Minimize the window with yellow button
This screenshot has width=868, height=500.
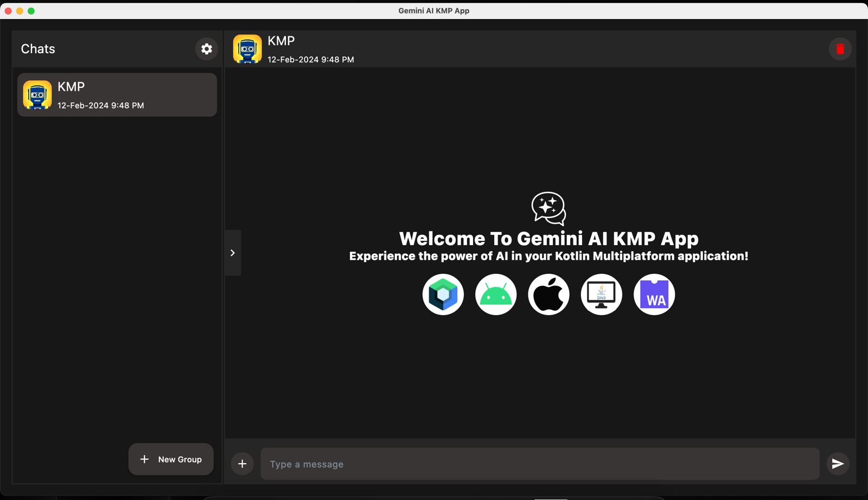point(20,11)
